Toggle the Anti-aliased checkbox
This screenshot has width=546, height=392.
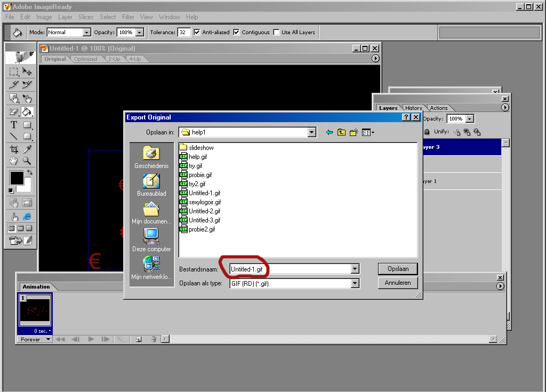(197, 33)
